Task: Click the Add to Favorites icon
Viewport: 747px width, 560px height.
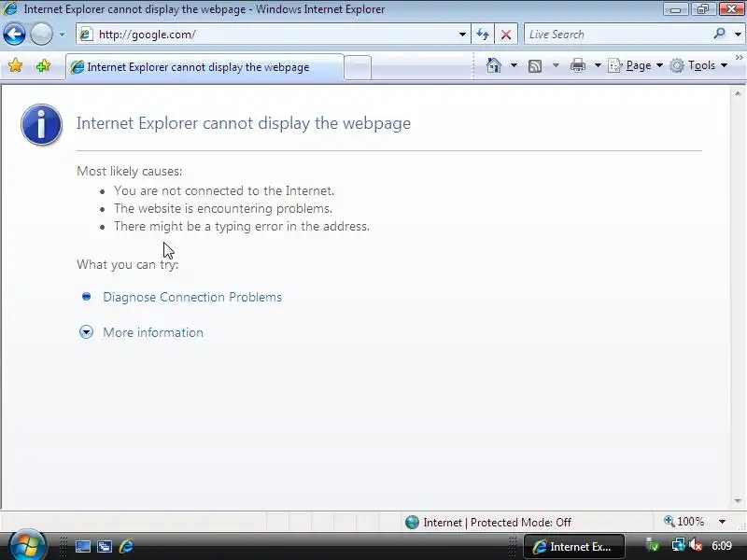Action: coord(43,65)
